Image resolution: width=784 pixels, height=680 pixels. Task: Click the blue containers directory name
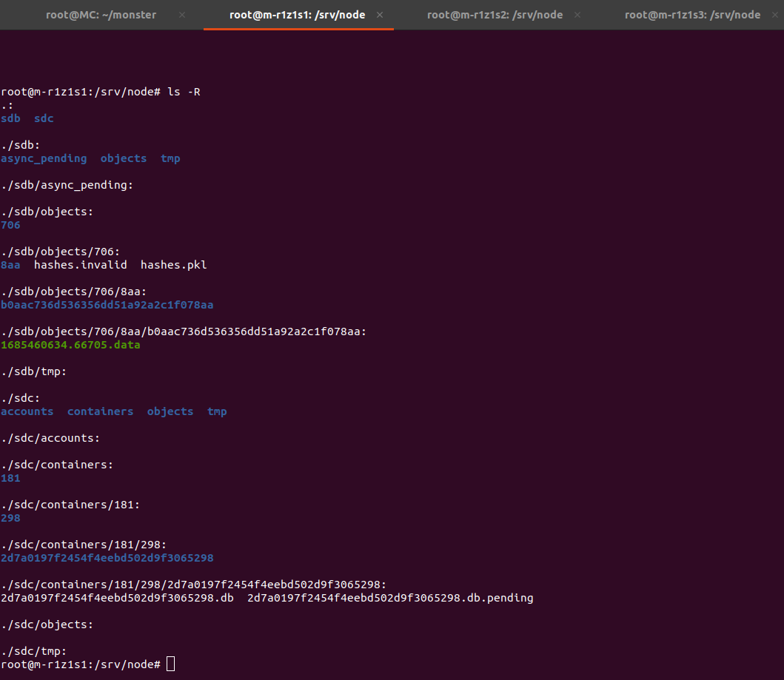(x=100, y=411)
